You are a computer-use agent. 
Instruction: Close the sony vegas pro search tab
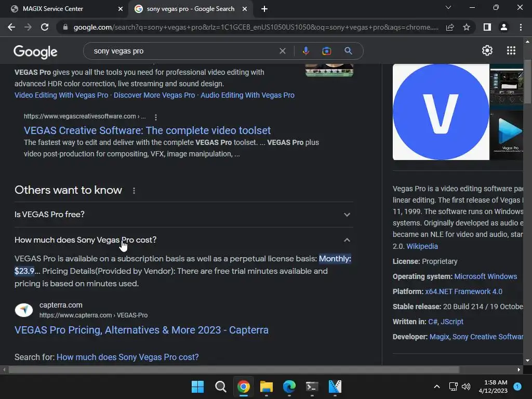pos(245,9)
